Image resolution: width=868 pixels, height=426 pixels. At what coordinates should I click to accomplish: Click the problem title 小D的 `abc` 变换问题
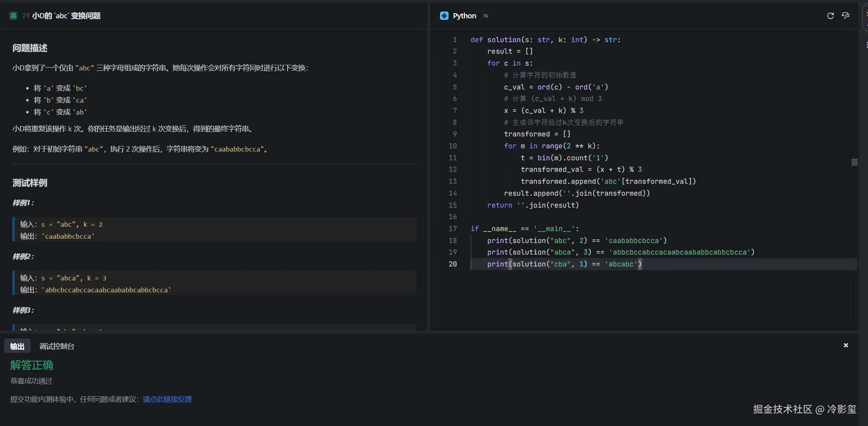(x=66, y=16)
